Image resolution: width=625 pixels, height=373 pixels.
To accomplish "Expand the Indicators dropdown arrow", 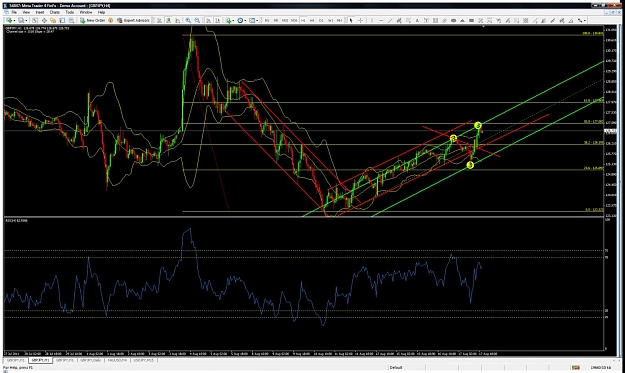I will (233, 20).
